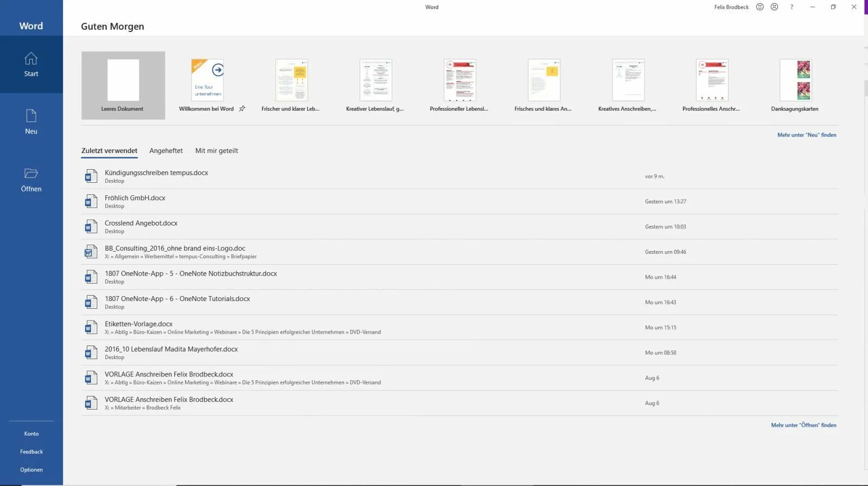This screenshot has height=486, width=868.
Task: Choose Professioneller Lebenslauf template
Action: click(x=459, y=85)
